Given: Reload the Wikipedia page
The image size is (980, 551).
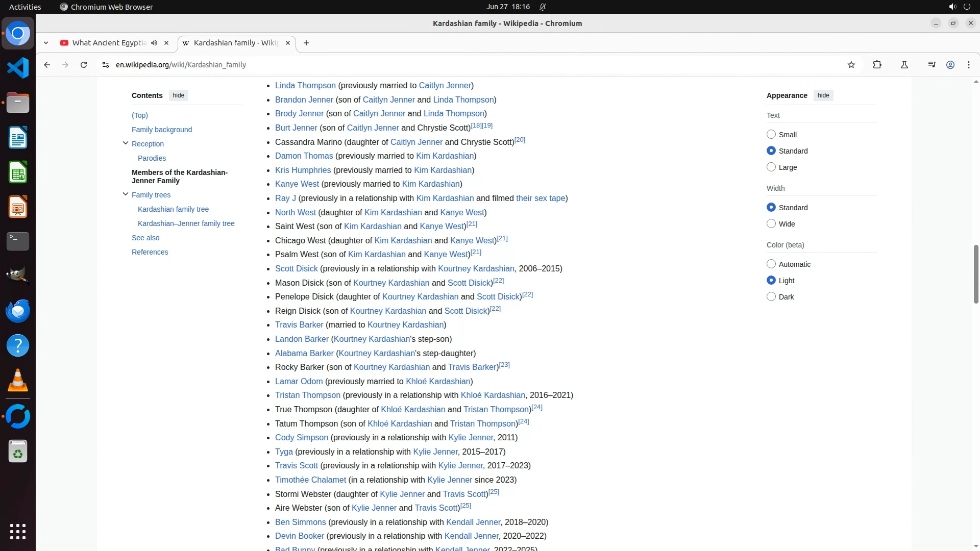Looking at the screenshot, I should click(84, 65).
